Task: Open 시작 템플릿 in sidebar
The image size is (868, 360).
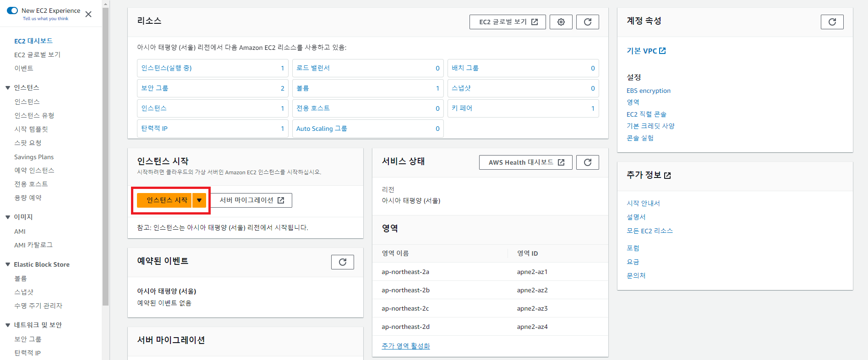Action: pyautogui.click(x=31, y=129)
